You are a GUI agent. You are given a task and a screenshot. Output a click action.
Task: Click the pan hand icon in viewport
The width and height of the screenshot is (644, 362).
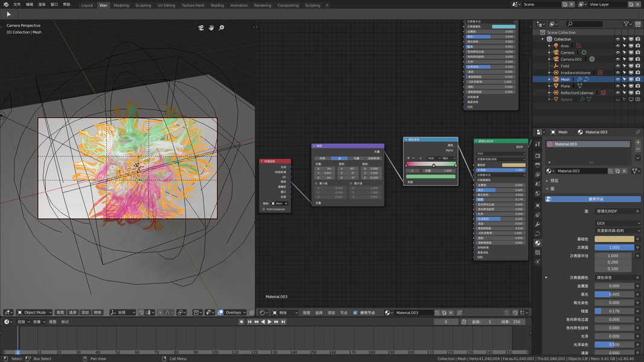(211, 28)
